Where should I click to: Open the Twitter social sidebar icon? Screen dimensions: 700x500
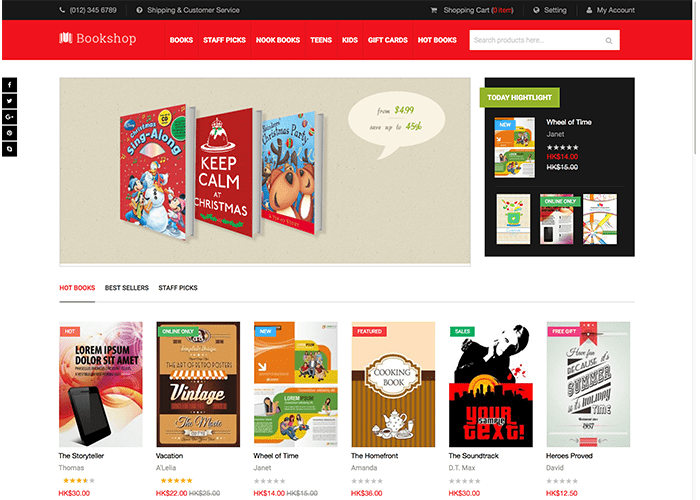[9, 101]
